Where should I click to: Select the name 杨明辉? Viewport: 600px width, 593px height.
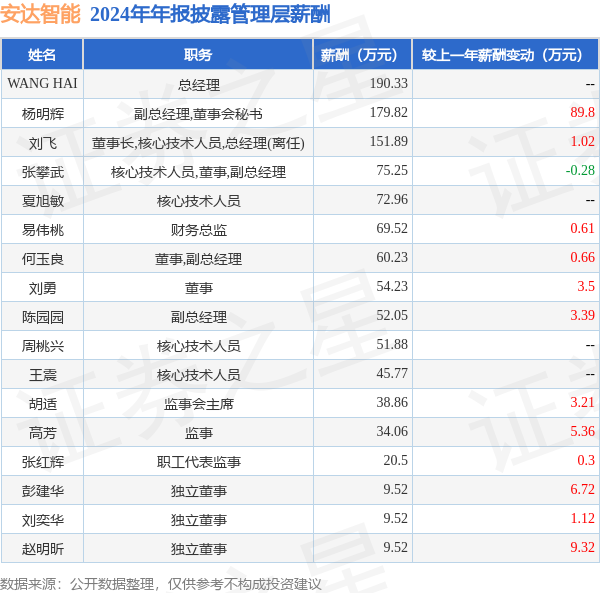tap(42, 114)
